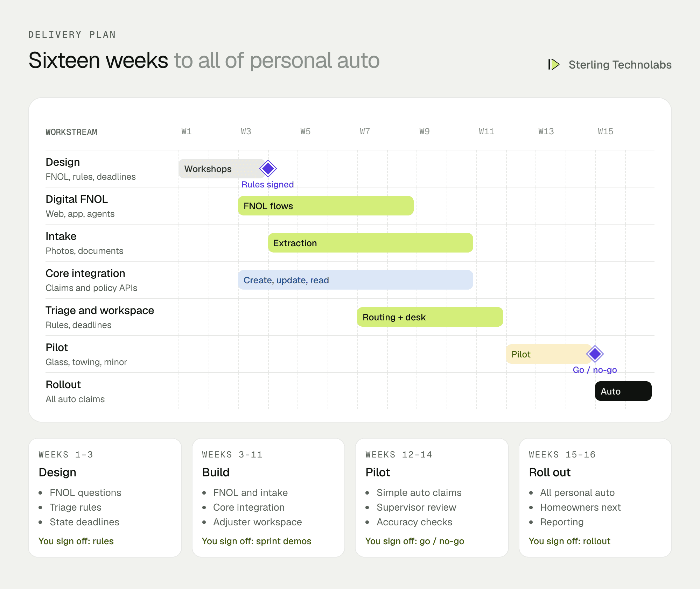The image size is (700, 589).
Task: Click 'You sign off: rules' text
Action: point(76,541)
